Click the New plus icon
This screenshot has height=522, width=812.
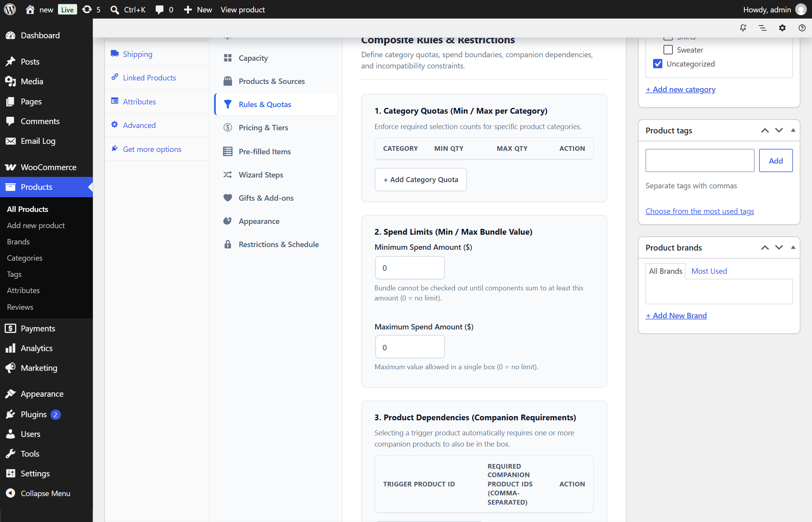[188, 10]
